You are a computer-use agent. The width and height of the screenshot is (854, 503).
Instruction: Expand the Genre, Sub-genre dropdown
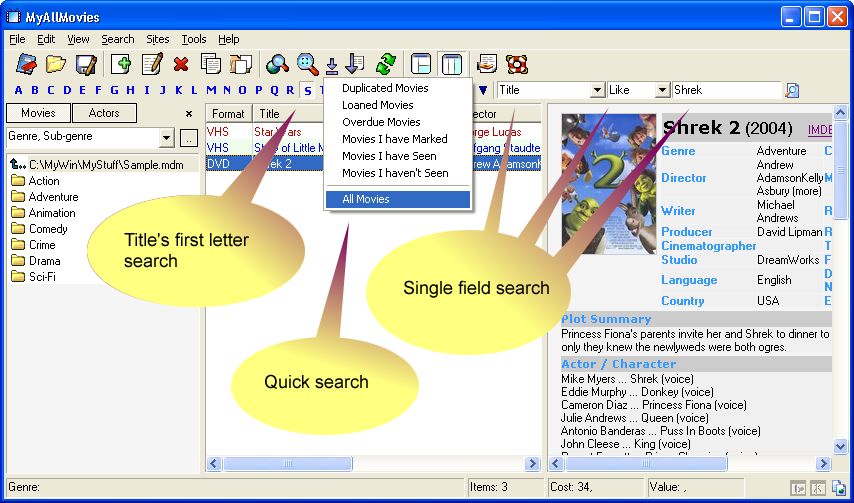167,138
